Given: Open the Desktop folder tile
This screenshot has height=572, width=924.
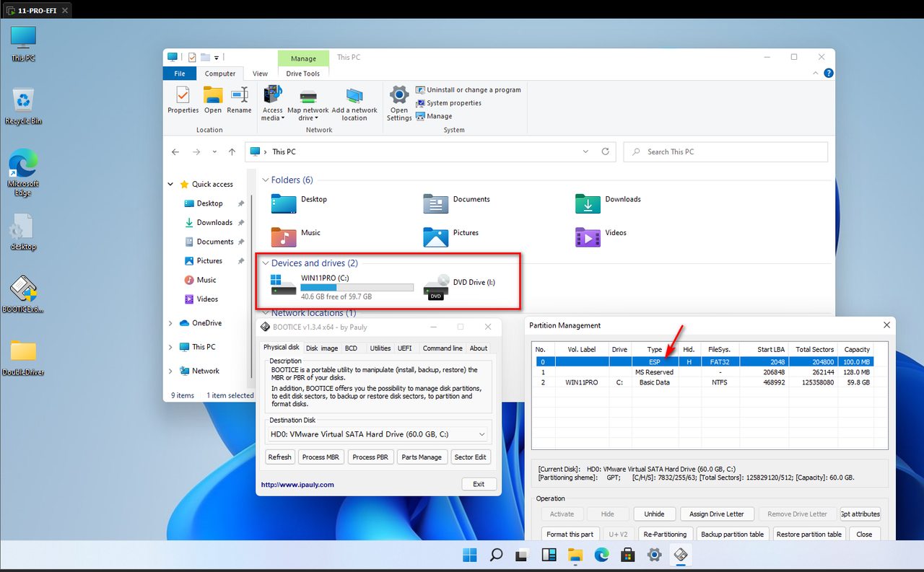Looking at the screenshot, I should [300, 203].
